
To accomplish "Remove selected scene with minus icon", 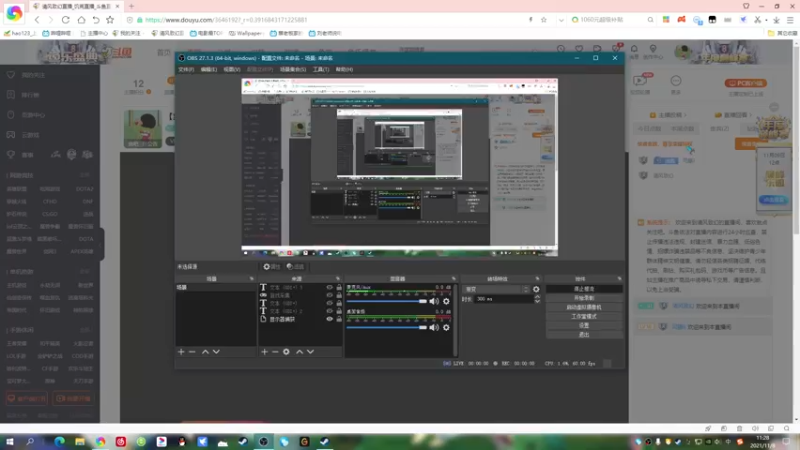I will [192, 352].
